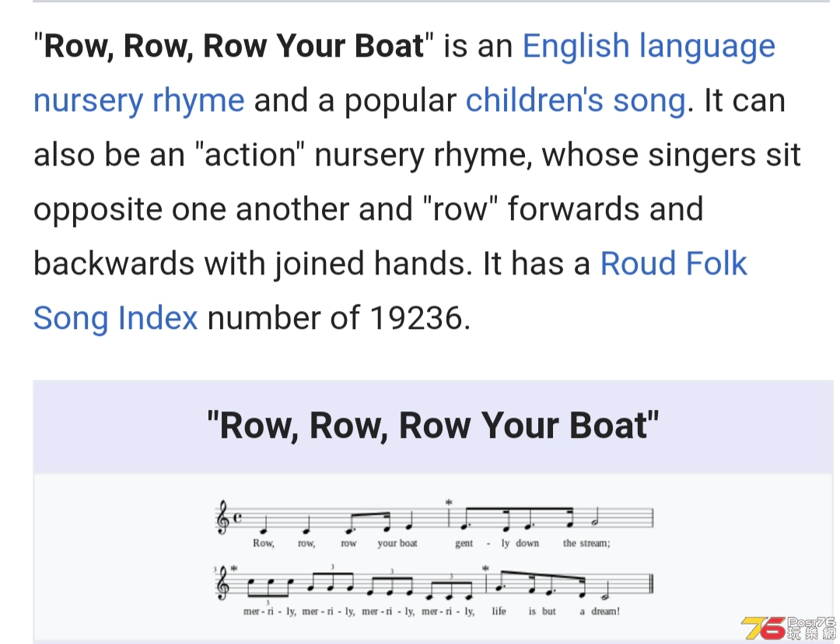Open the sheet music image
Image resolution: width=840 pixels, height=644 pixels.
click(433, 558)
